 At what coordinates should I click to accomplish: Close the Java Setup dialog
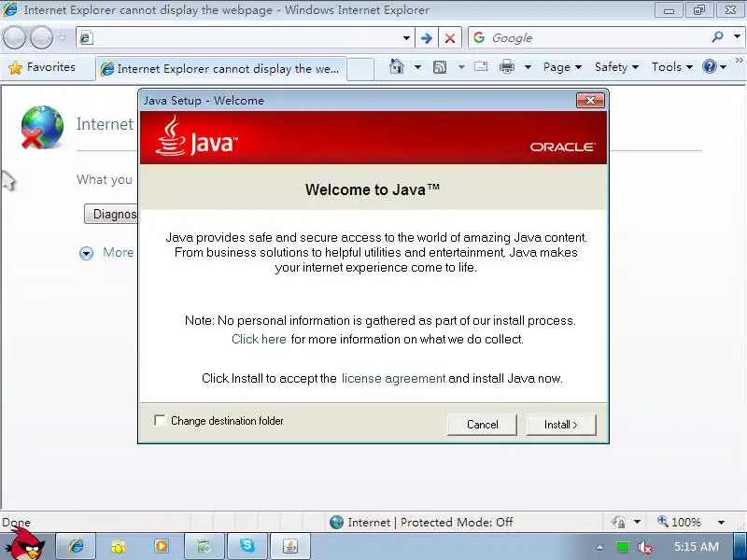coord(590,101)
